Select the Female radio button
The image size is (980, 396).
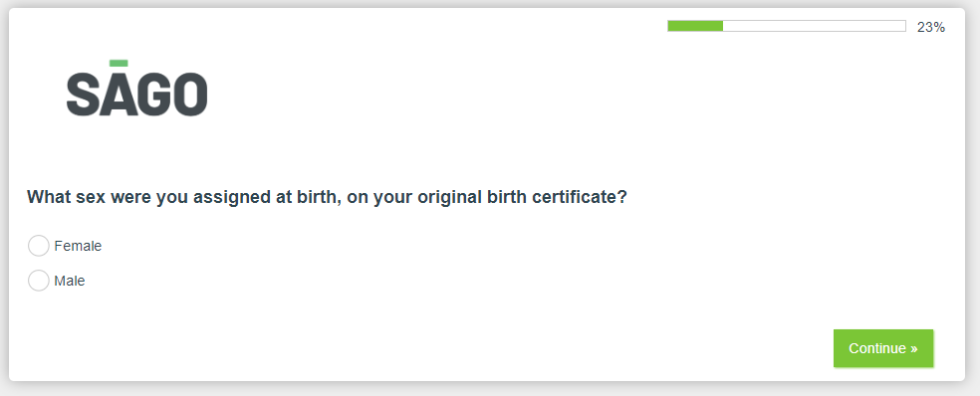(x=38, y=246)
